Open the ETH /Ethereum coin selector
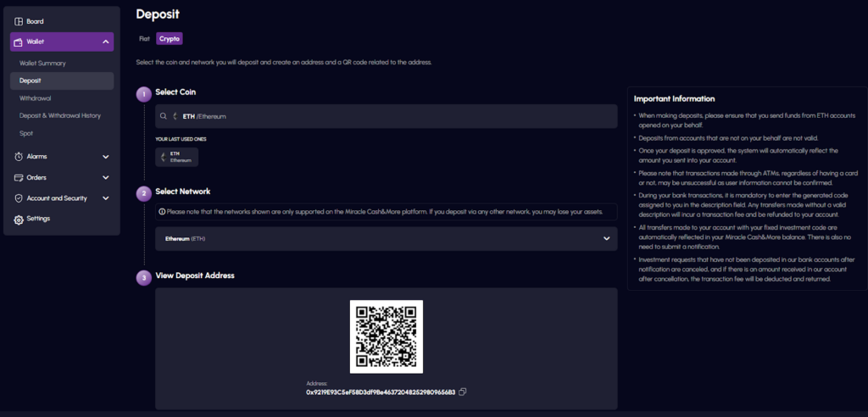 (387, 116)
